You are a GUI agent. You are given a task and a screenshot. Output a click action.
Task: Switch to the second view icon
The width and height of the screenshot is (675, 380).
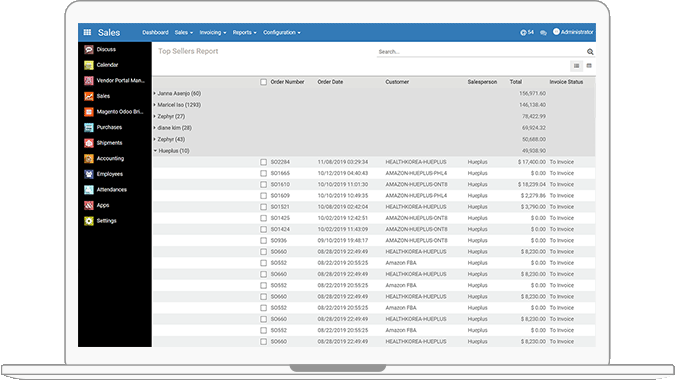(589, 66)
